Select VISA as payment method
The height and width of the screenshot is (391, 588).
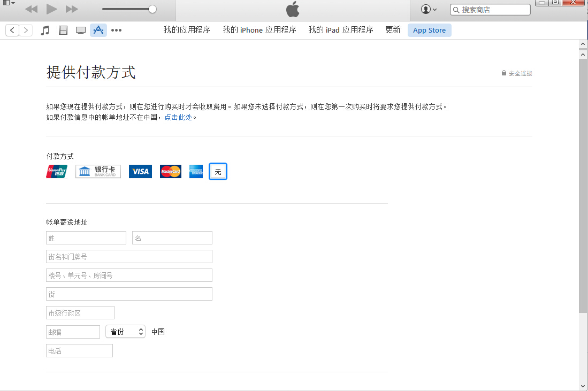point(140,172)
